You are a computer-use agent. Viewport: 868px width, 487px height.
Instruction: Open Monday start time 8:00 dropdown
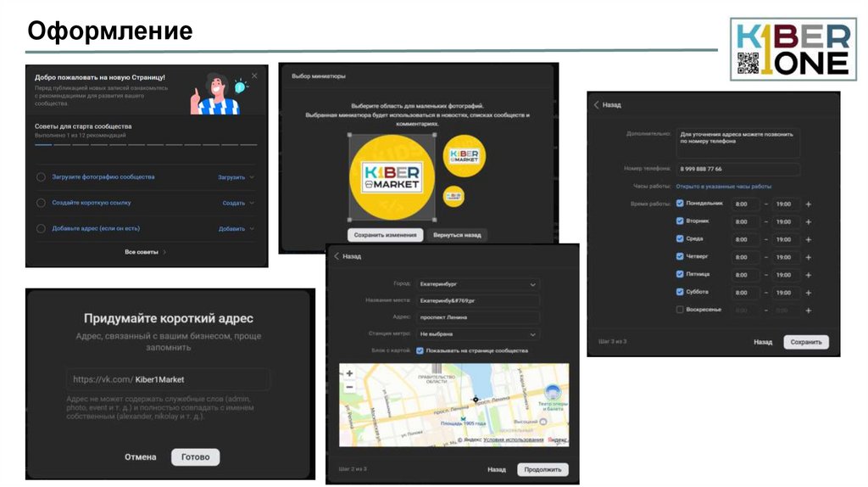click(746, 204)
